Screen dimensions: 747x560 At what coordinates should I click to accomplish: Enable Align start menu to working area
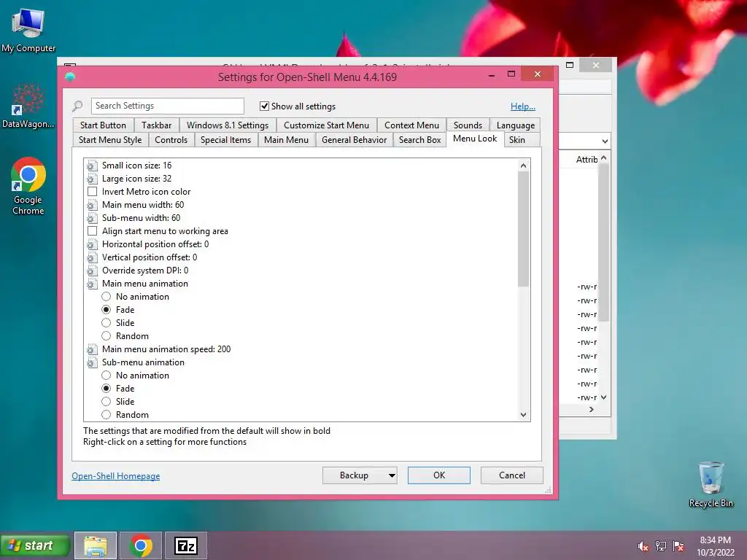(93, 231)
